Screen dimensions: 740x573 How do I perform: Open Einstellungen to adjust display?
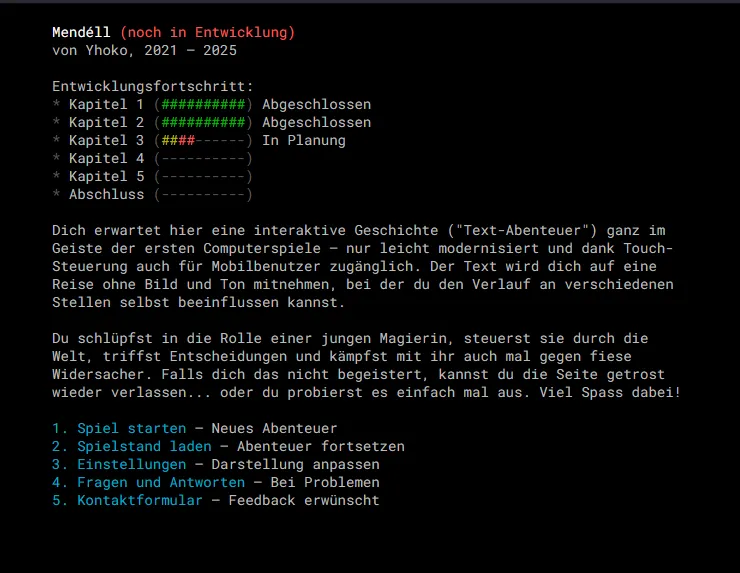coord(132,464)
